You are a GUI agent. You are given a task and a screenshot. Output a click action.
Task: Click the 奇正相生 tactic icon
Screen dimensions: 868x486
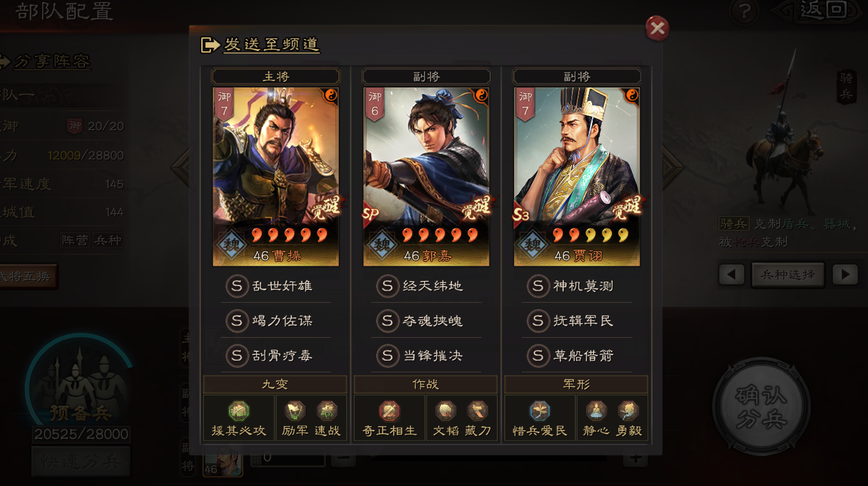390,411
